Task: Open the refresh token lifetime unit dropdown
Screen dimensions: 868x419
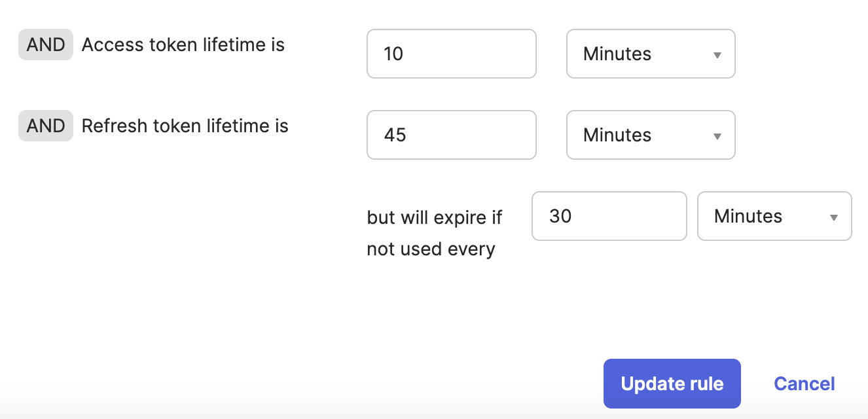Action: pos(651,135)
